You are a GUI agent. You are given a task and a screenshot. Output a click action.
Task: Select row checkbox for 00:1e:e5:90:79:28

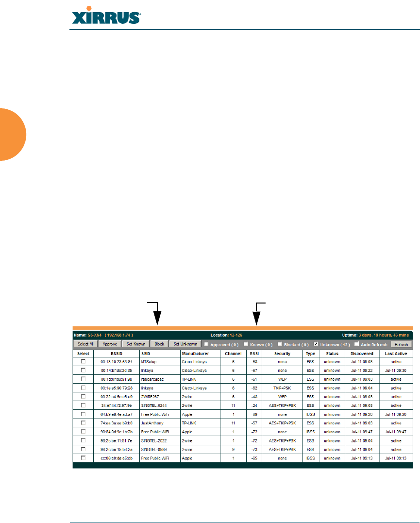click(x=83, y=388)
